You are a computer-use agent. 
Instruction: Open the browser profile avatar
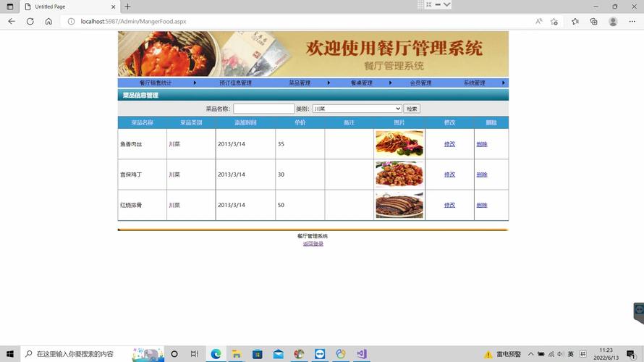pos(613,22)
